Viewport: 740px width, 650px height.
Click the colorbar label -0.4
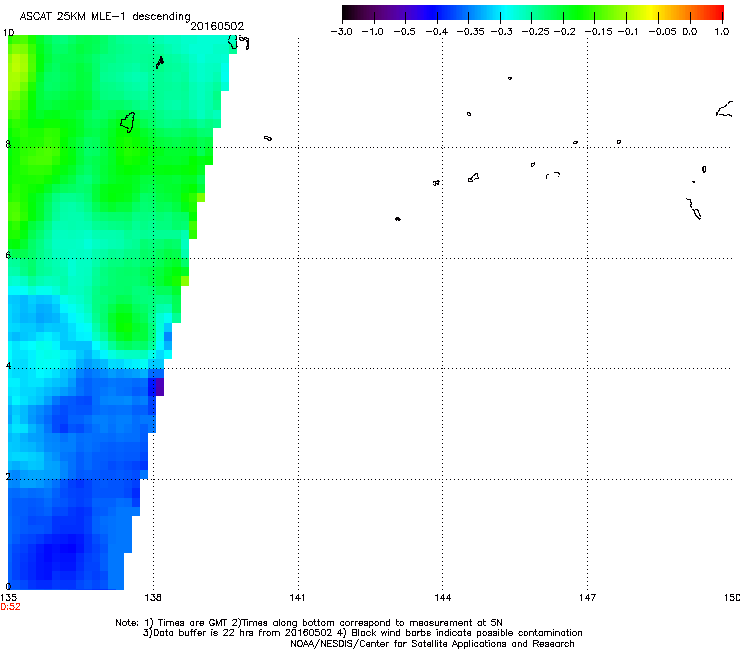click(437, 32)
